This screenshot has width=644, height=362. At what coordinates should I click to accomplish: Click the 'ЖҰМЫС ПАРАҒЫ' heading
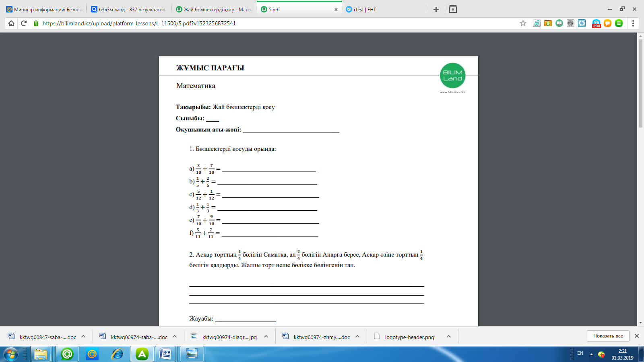click(x=210, y=68)
